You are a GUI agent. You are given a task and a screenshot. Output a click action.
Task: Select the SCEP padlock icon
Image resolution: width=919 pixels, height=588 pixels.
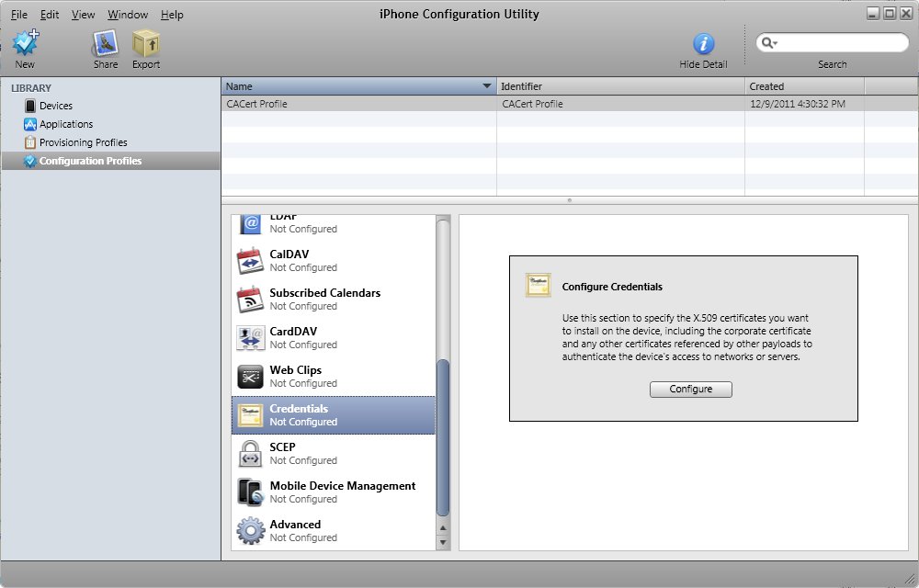(x=251, y=454)
